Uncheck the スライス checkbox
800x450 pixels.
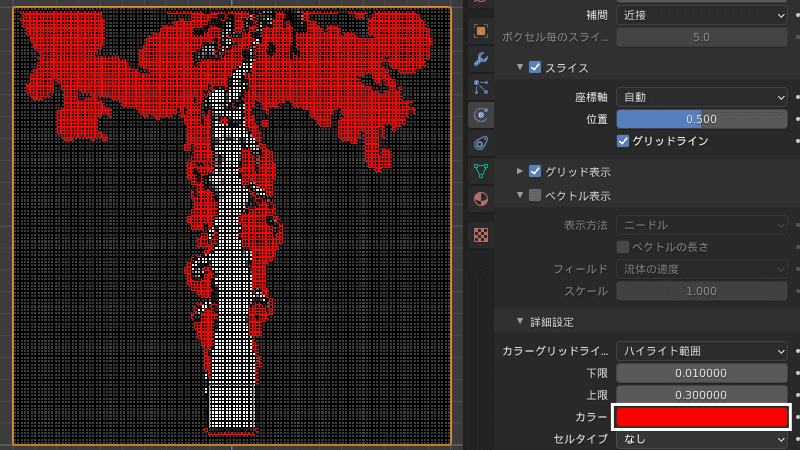coord(535,67)
